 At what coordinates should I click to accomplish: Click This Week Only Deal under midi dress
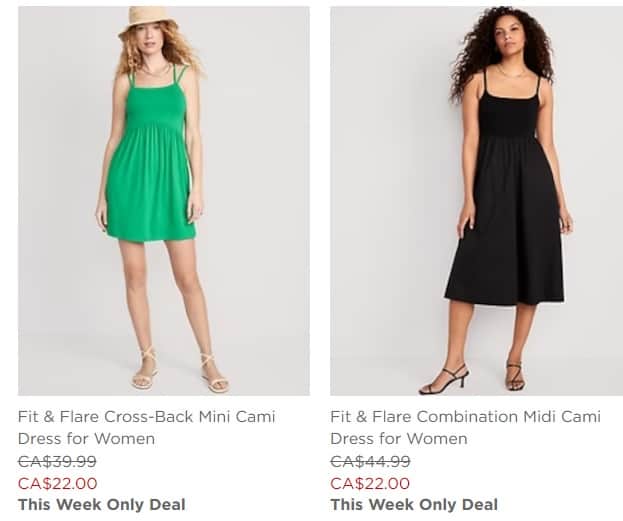click(413, 504)
